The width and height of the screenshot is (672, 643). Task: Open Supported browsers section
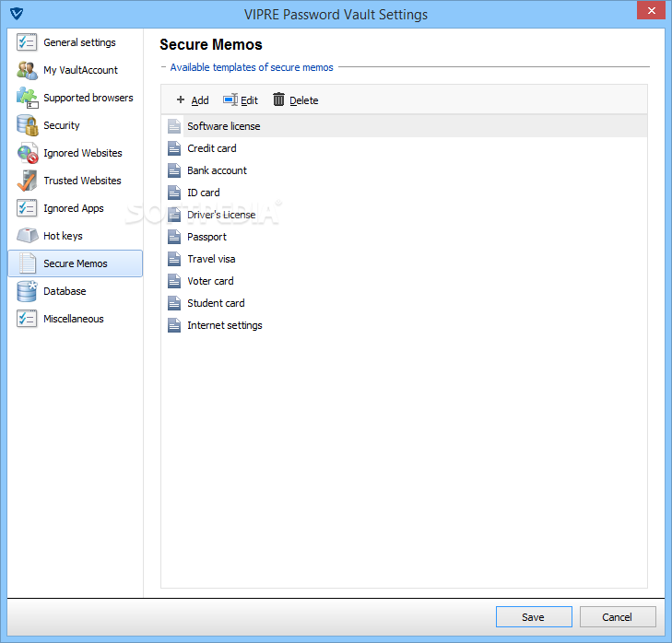pyautogui.click(x=76, y=98)
